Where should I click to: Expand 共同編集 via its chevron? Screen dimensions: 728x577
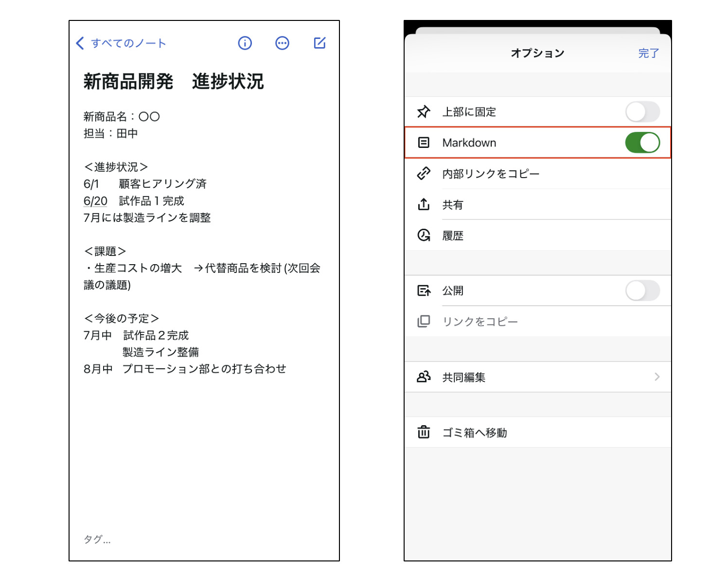coord(657,377)
